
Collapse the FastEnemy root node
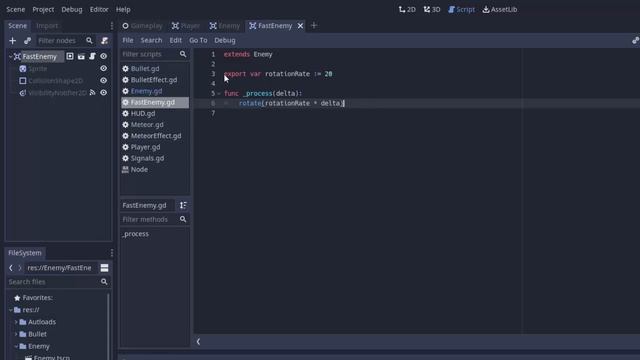10,56
